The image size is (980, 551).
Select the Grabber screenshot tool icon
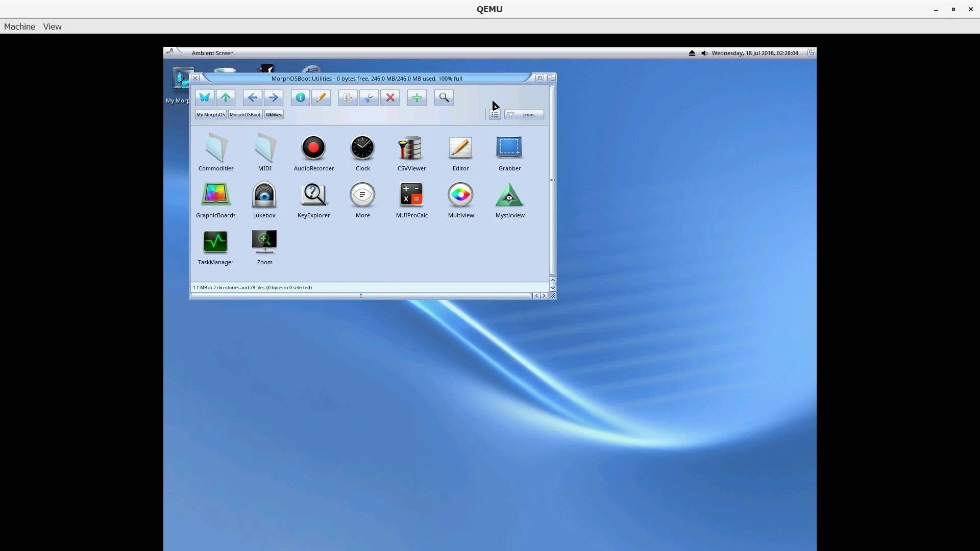pos(509,152)
